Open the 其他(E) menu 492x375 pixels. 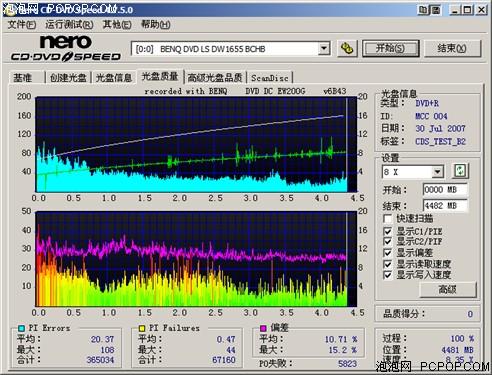coord(117,25)
